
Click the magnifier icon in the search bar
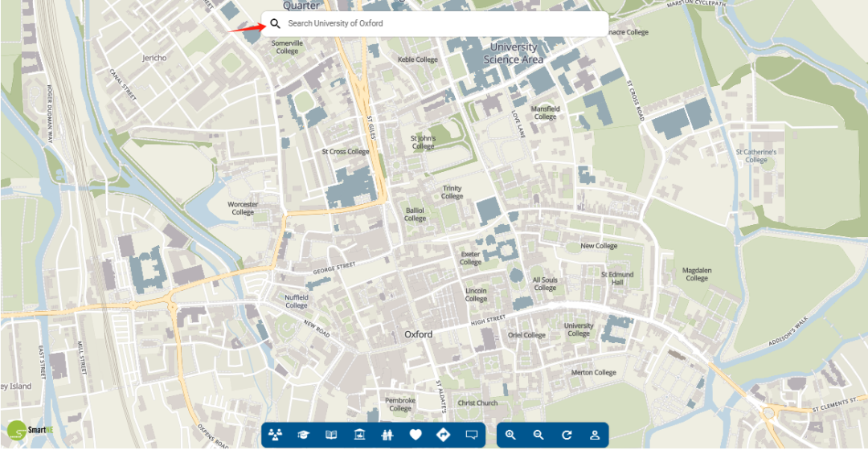click(275, 24)
